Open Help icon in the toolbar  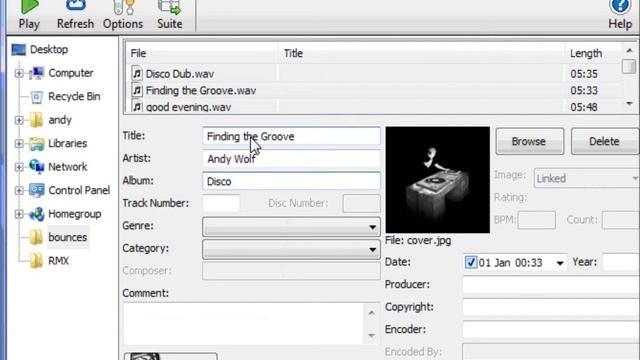pyautogui.click(x=620, y=7)
